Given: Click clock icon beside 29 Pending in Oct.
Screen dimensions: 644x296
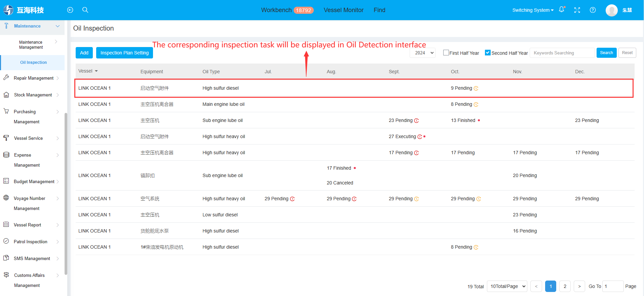Looking at the screenshot, I should pos(479,199).
